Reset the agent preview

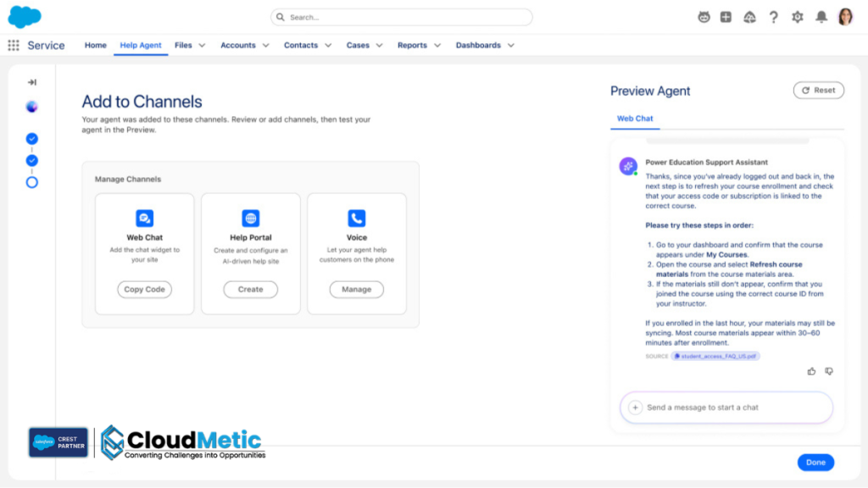[x=818, y=90]
